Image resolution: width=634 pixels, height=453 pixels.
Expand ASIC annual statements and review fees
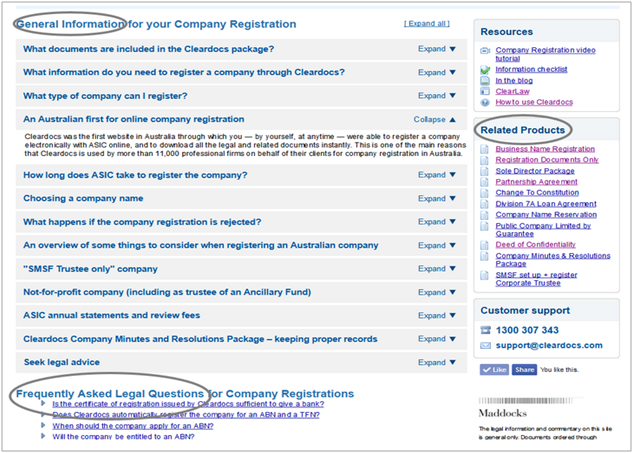click(x=437, y=315)
